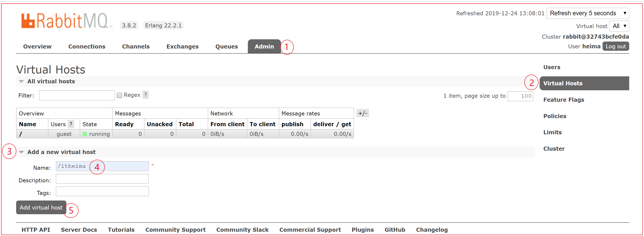This screenshot has height=236, width=644.
Task: Open Policies in the sidebar
Action: click(555, 116)
